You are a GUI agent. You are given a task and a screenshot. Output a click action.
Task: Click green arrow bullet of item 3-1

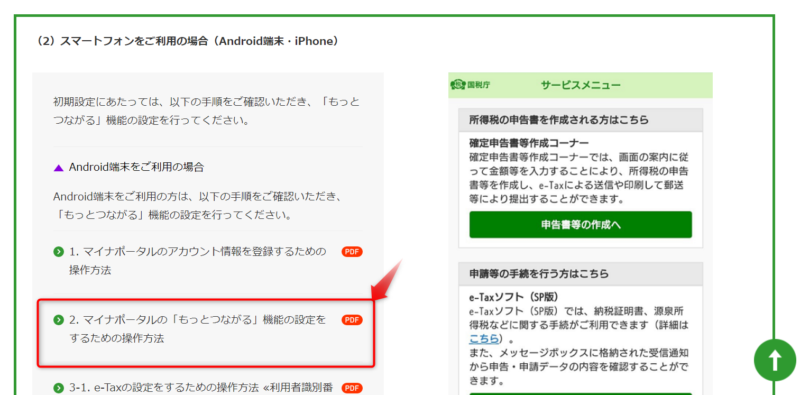58,388
